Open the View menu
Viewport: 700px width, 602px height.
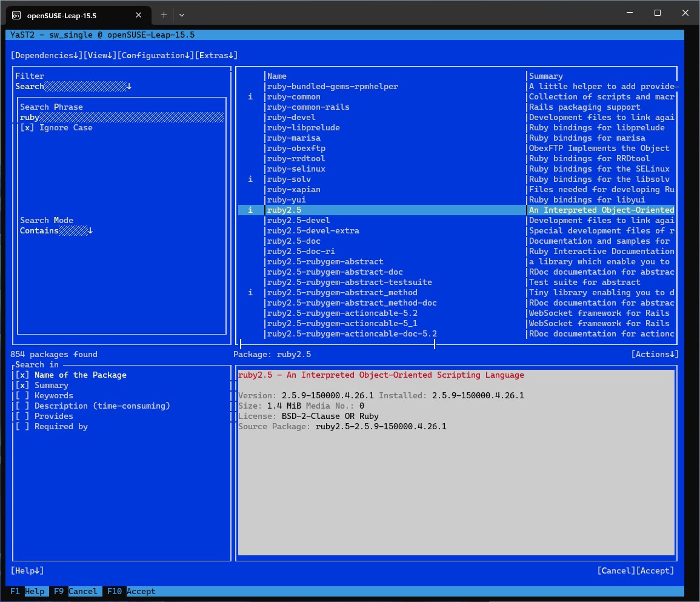(100, 55)
